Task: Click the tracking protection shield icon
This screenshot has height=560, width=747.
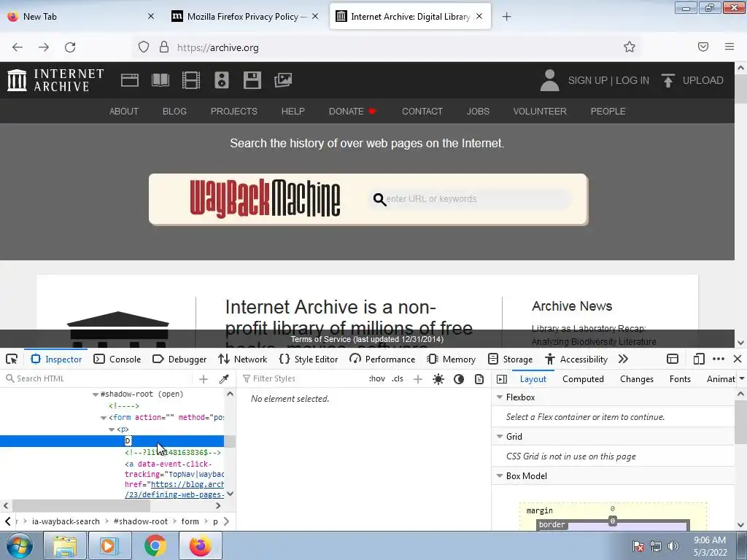Action: tap(144, 47)
